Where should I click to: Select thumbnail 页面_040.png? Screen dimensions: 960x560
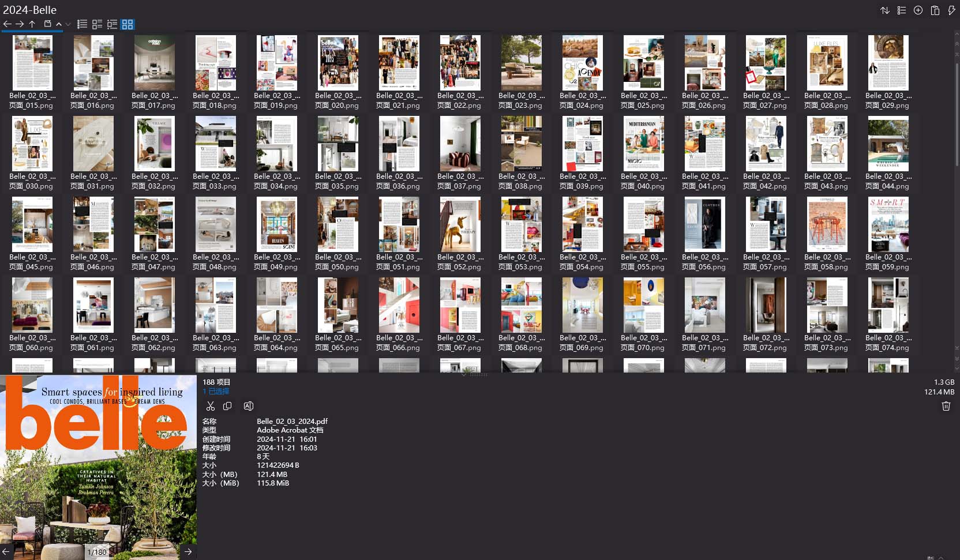(644, 144)
